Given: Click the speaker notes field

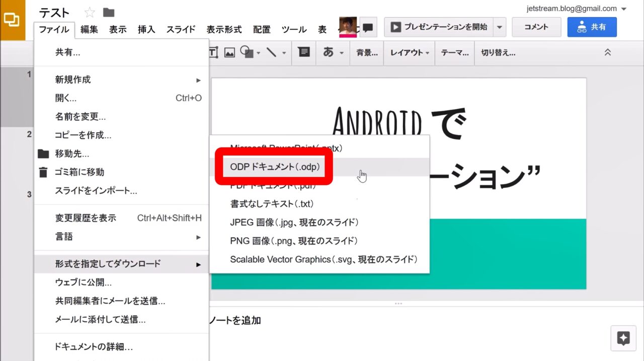Looking at the screenshot, I should 352,321.
